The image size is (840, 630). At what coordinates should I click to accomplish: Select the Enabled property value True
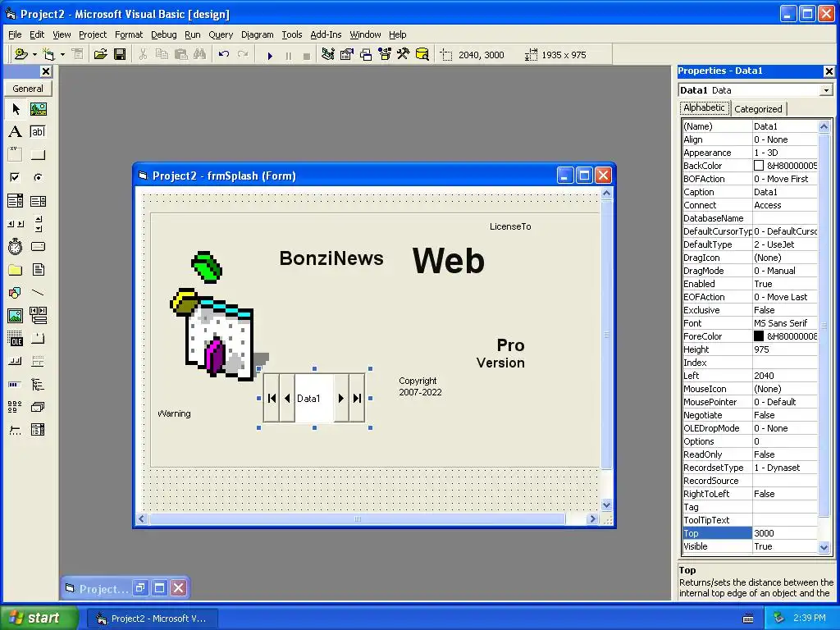pyautogui.click(x=785, y=284)
